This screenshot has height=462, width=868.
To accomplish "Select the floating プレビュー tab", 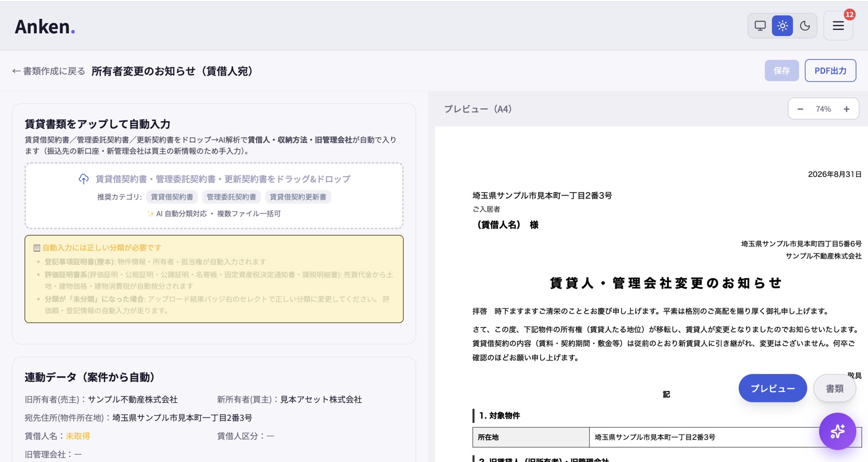I will (773, 388).
